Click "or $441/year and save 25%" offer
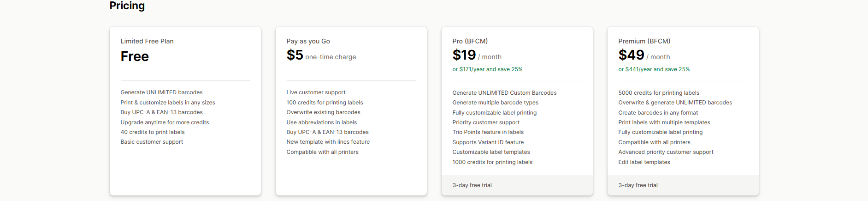868x201 pixels. click(654, 69)
